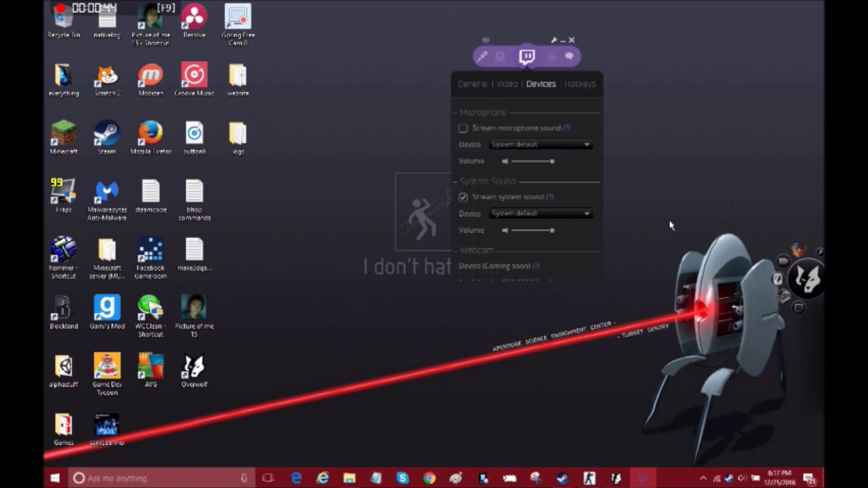
Task: Enable Stream microphone sound checkbox
Action: click(x=463, y=128)
